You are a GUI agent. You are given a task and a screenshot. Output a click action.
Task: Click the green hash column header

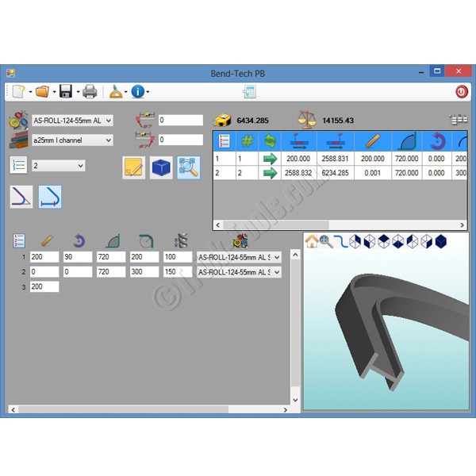pyautogui.click(x=247, y=141)
